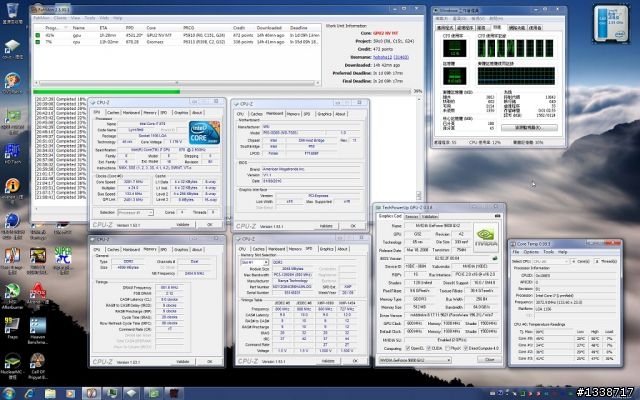The height and width of the screenshot is (400, 640).
Task: Open the Recycle Bin desktop icon
Action: pyautogui.click(x=12, y=11)
